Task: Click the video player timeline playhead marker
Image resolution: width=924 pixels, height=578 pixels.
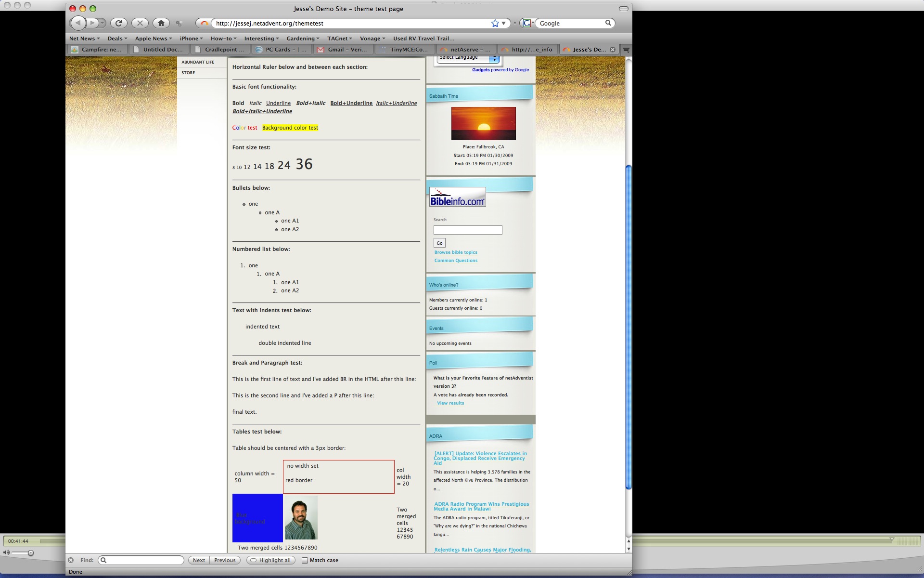Action: click(x=891, y=540)
